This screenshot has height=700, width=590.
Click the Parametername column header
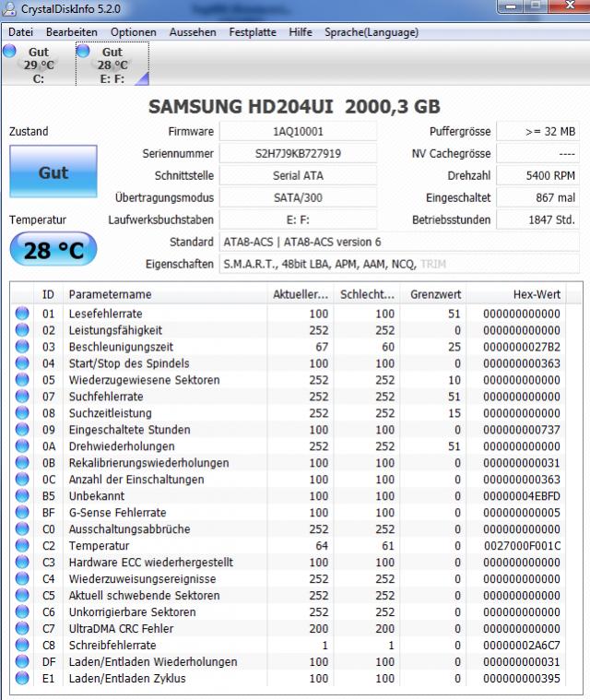point(165,294)
